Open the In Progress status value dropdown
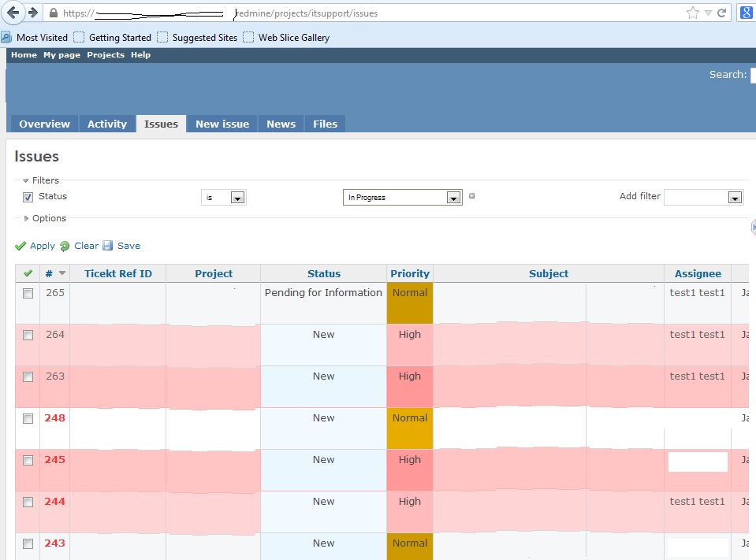The width and height of the screenshot is (756, 560). pos(403,198)
